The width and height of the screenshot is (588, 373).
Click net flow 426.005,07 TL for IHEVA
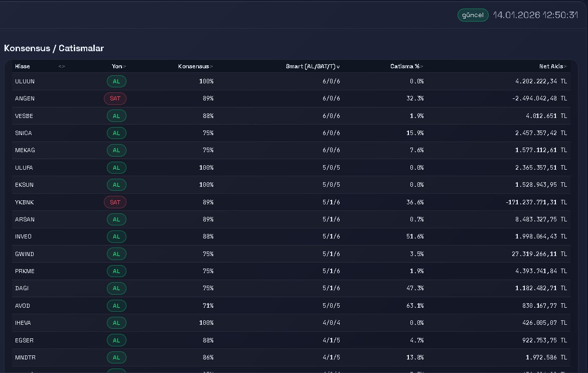coord(544,323)
